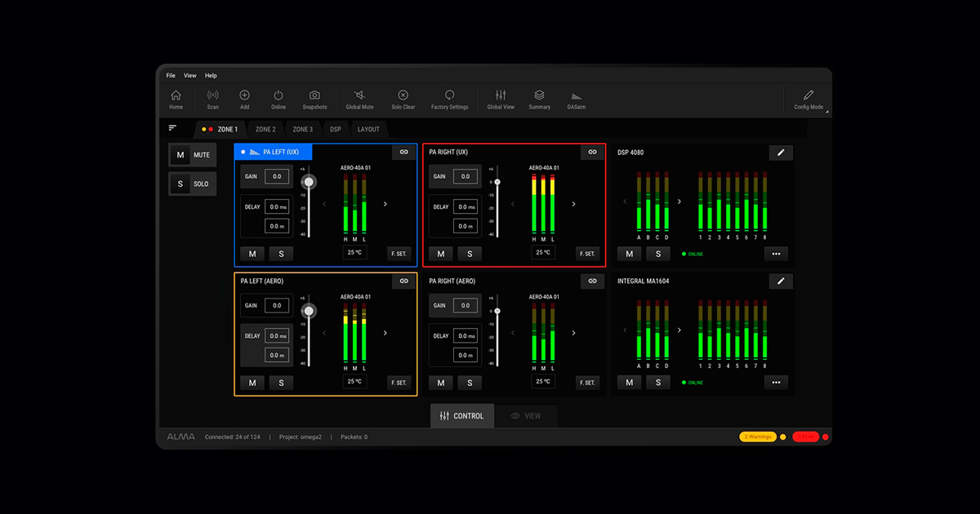
Task: Click the zone list sort icon
Action: (172, 128)
